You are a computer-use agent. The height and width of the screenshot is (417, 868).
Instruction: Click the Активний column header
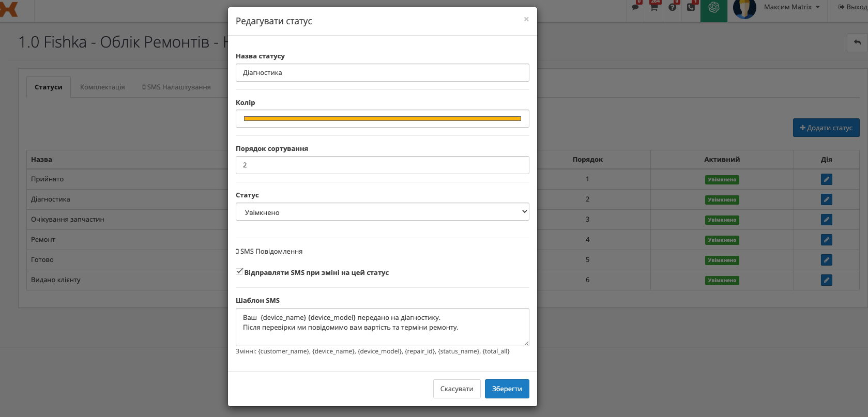722,159
